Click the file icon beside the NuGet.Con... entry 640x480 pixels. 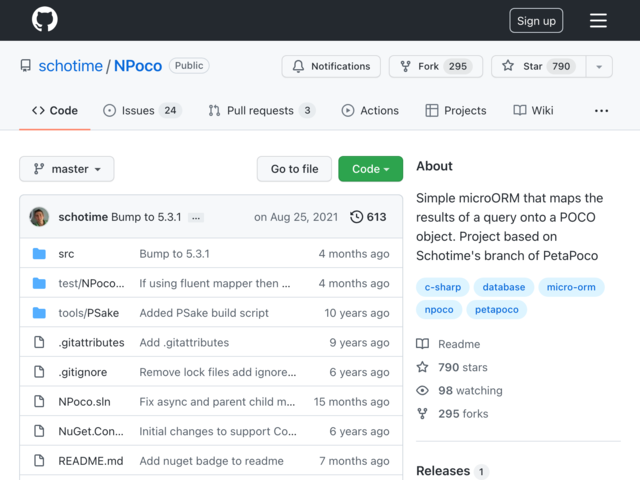(x=39, y=431)
